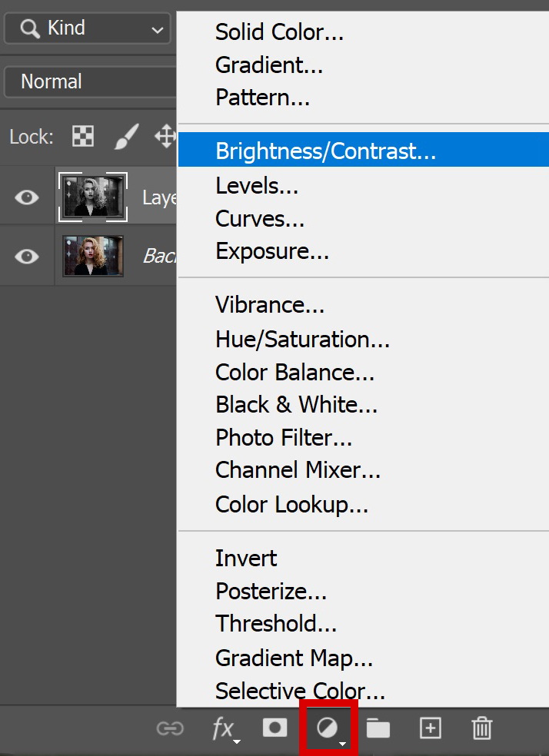Open the Normal blend mode dropdown
The image size is (549, 756).
(x=90, y=82)
